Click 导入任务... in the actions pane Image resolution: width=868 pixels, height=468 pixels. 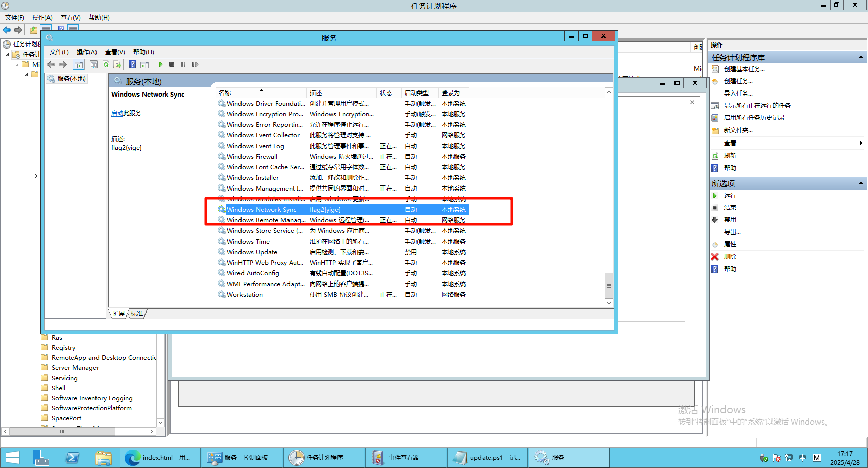(x=738, y=93)
